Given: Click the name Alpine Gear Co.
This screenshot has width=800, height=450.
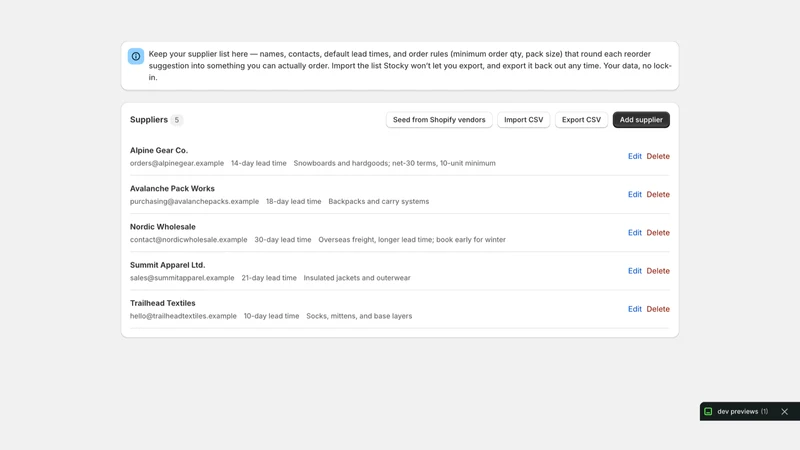Looking at the screenshot, I should [159, 150].
